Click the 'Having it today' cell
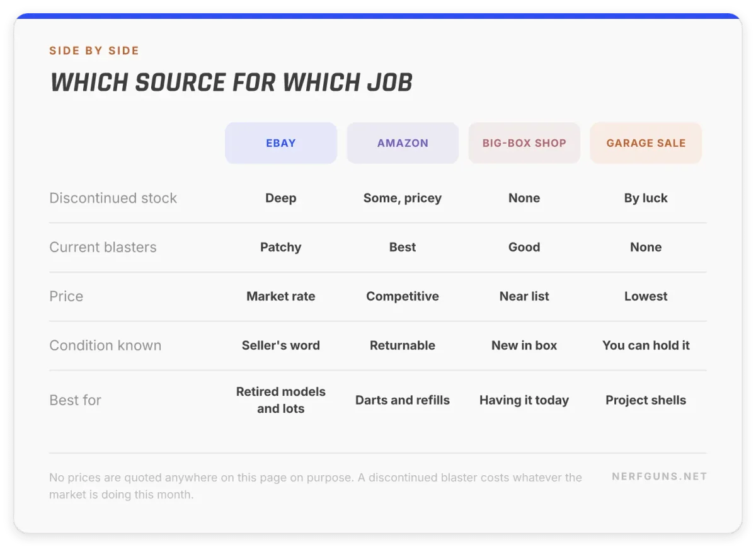 click(x=524, y=400)
